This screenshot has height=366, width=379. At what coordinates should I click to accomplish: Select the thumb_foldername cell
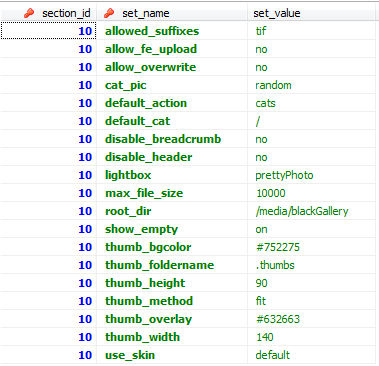click(x=172, y=265)
